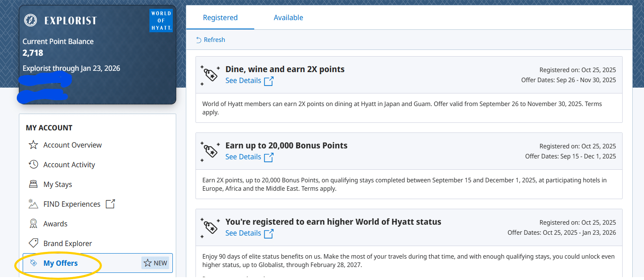Click the dining offer price tag icon
Viewport: 644px width, 280px height.
tap(210, 75)
